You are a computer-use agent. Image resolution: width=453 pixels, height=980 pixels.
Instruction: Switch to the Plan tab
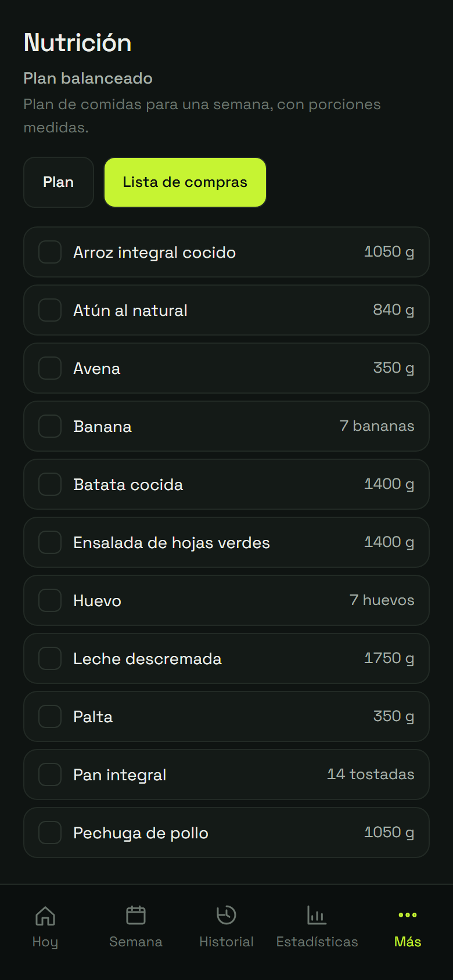click(59, 182)
